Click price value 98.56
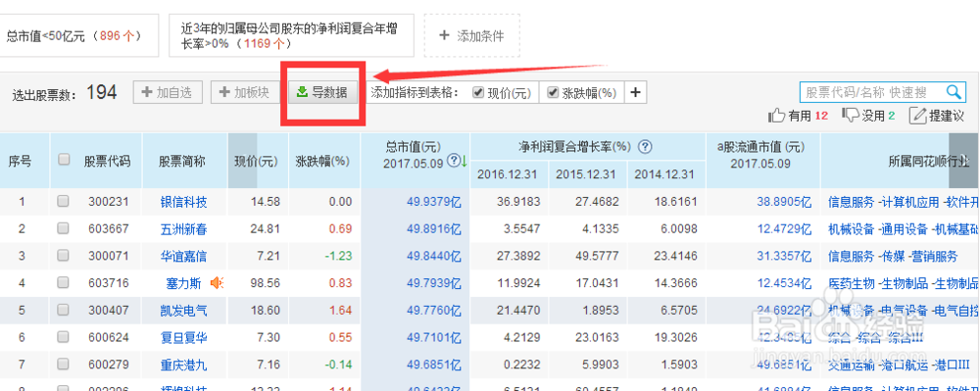The image size is (980, 391). point(265,283)
